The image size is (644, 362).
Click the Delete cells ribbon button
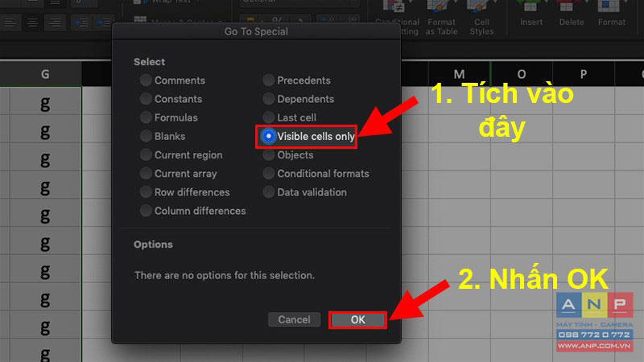pyautogui.click(x=572, y=14)
